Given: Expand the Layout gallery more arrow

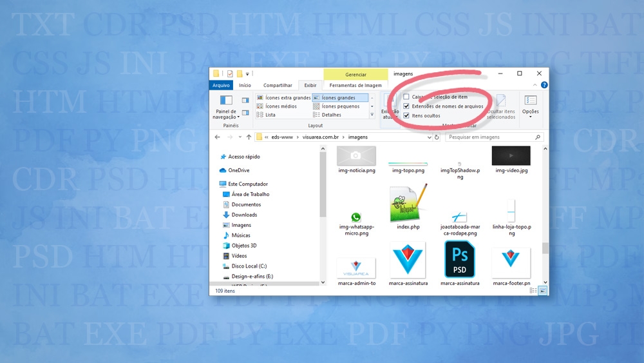Looking at the screenshot, I should coord(372,115).
